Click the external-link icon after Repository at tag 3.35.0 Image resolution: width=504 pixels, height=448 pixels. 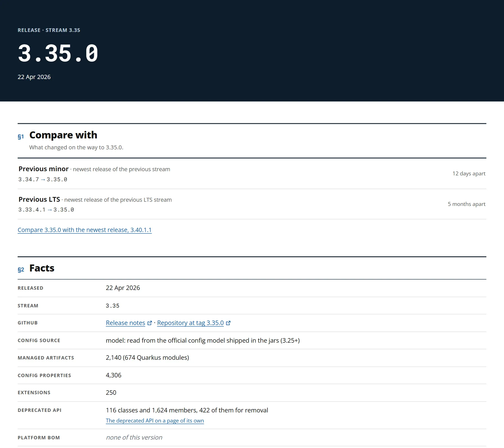[228, 323]
